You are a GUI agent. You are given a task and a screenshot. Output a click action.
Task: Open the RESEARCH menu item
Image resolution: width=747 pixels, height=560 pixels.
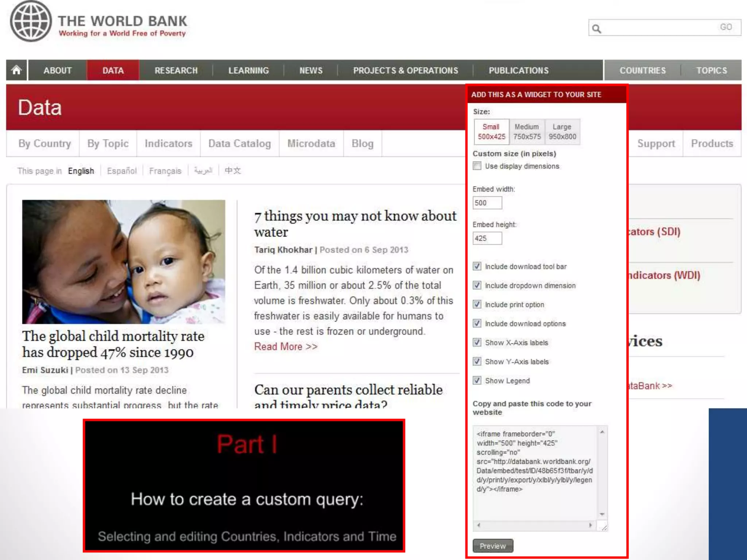[176, 70]
